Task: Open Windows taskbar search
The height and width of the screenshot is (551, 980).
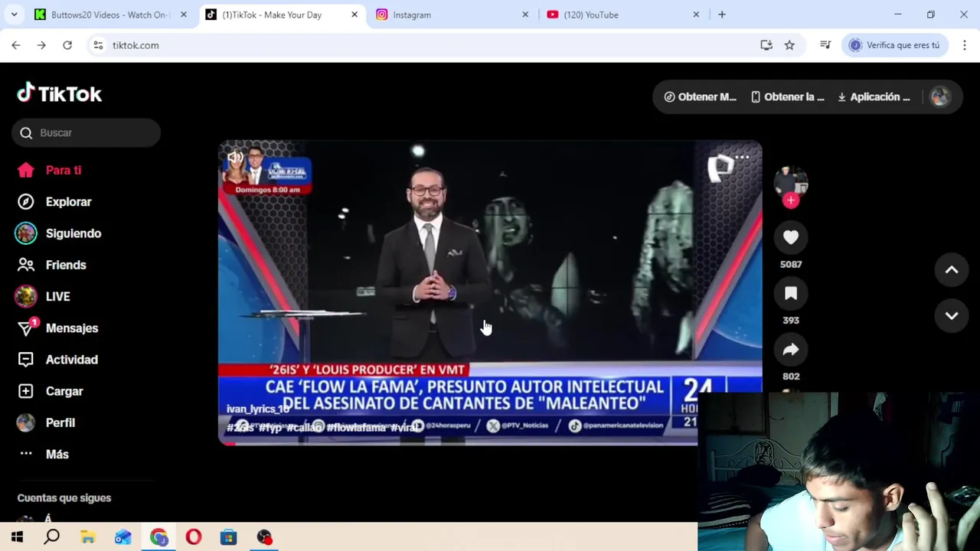Action: [52, 537]
